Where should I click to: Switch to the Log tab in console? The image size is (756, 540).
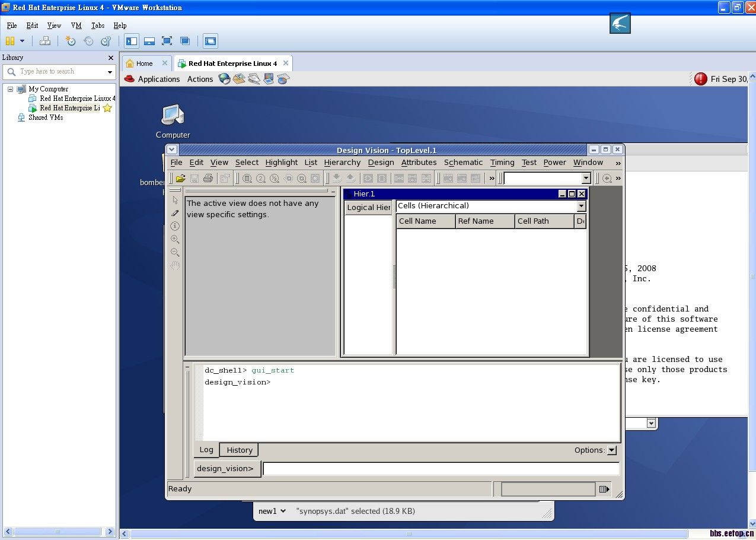click(x=206, y=450)
